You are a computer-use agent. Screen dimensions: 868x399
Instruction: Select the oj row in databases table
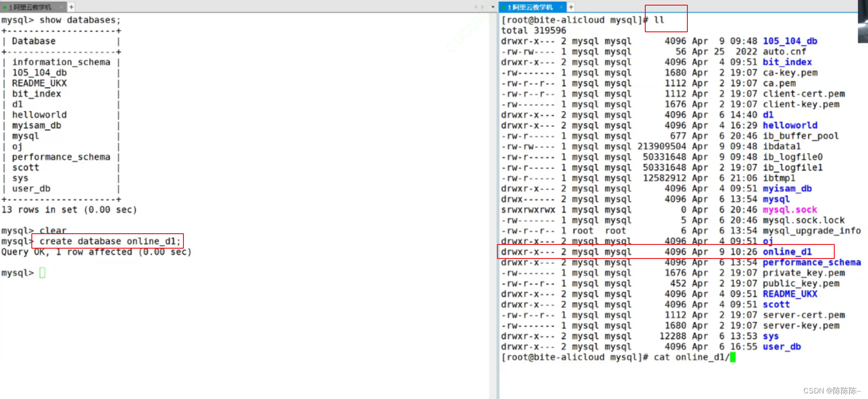17,147
